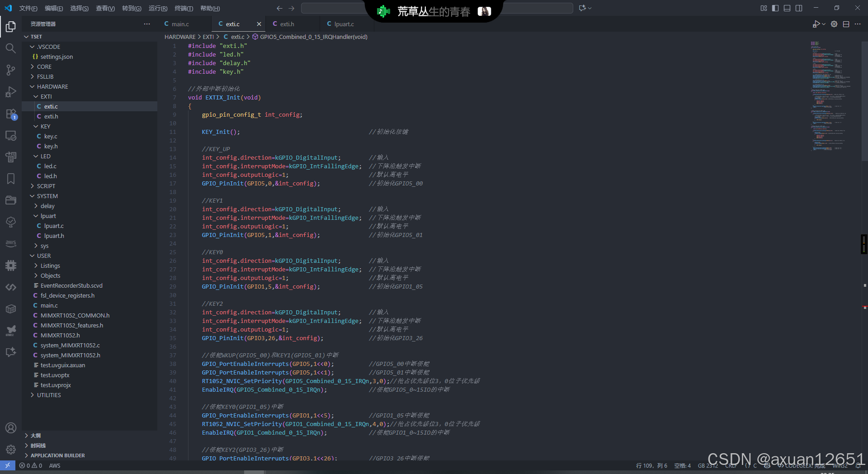Viewport: 868px width, 474px height.
Task: Open the Manage gear icon
Action: 11,450
